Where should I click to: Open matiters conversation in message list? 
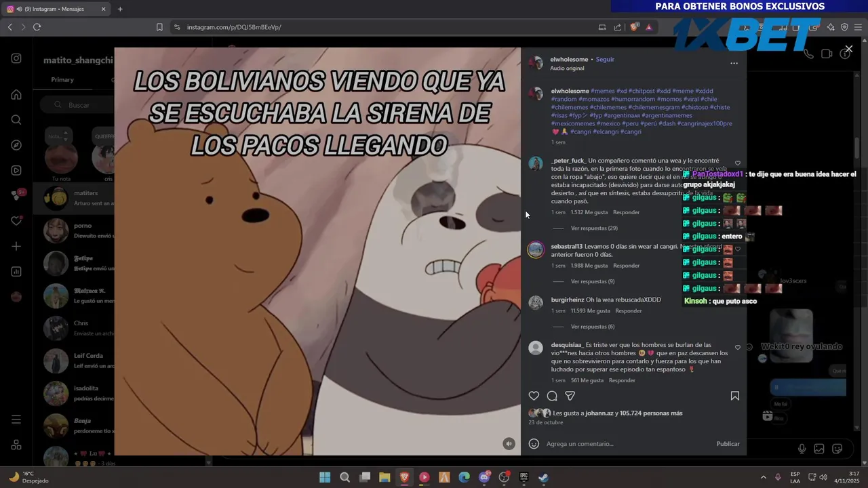pyautogui.click(x=73, y=198)
